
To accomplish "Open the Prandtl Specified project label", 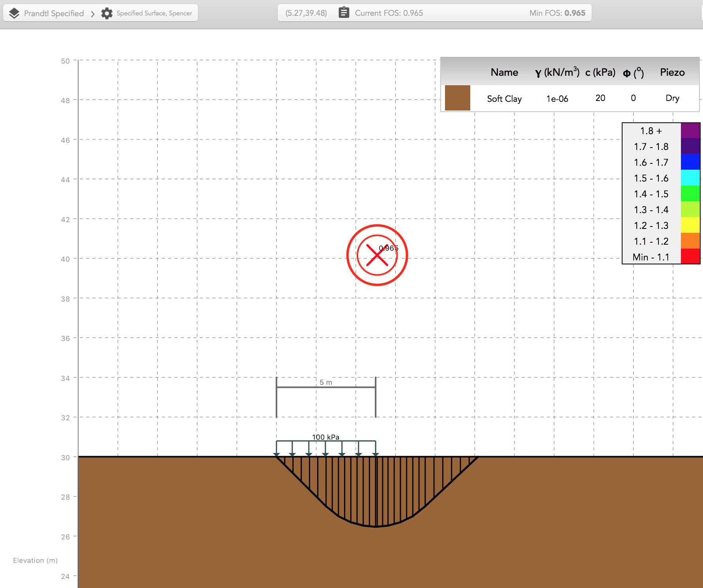I will [54, 13].
